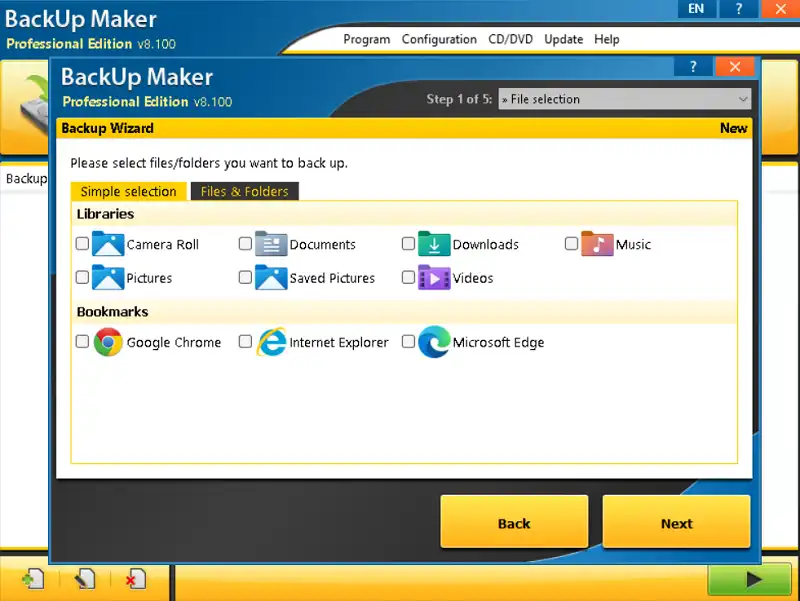Open the File selection step dropdown
Viewport: 800px width, 601px height.
[x=625, y=99]
